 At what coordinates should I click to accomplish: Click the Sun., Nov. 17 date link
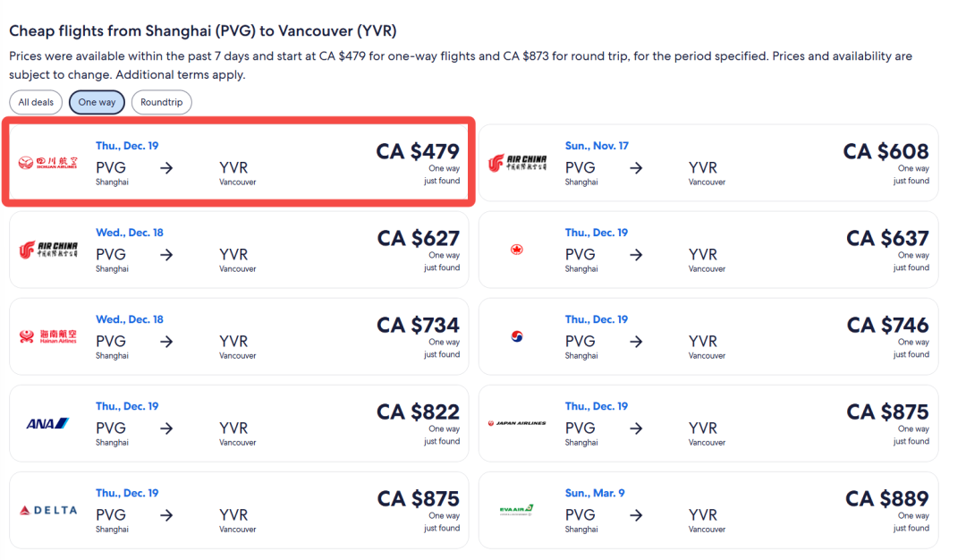[597, 146]
